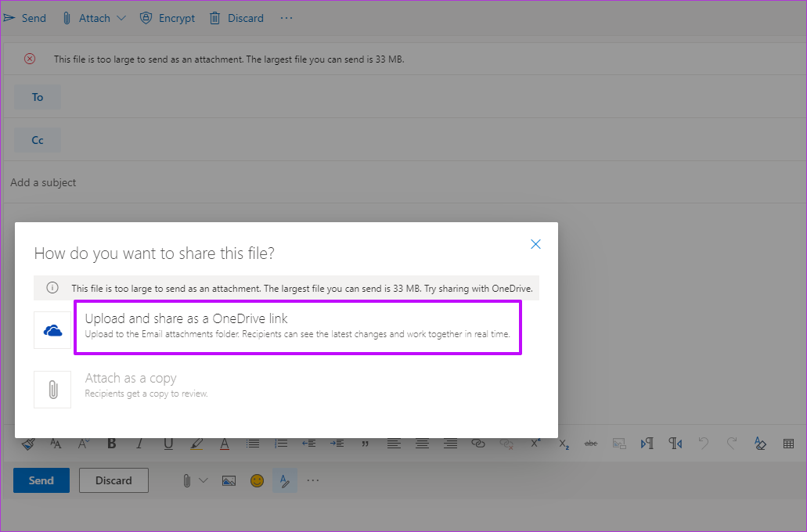Select the format painter icon
The image size is (807, 532).
pyautogui.click(x=28, y=444)
